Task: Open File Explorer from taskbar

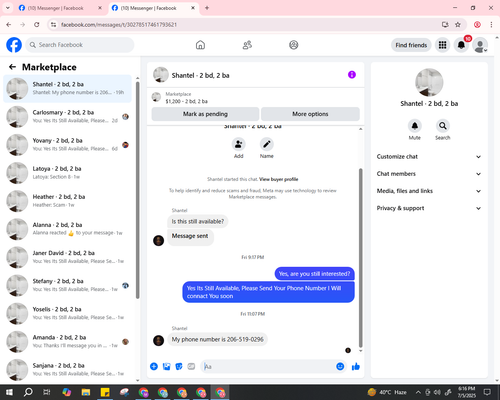Action: pyautogui.click(x=86, y=392)
